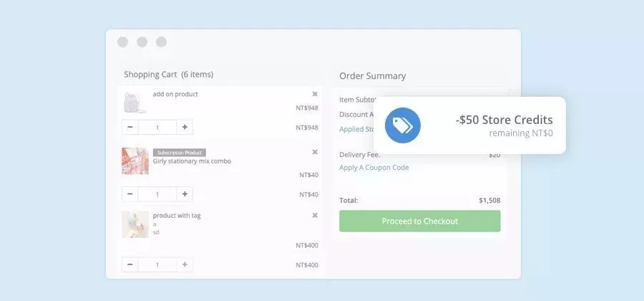Click quantity field for Girly stationary combo
This screenshot has width=644, height=301.
coord(157,194)
